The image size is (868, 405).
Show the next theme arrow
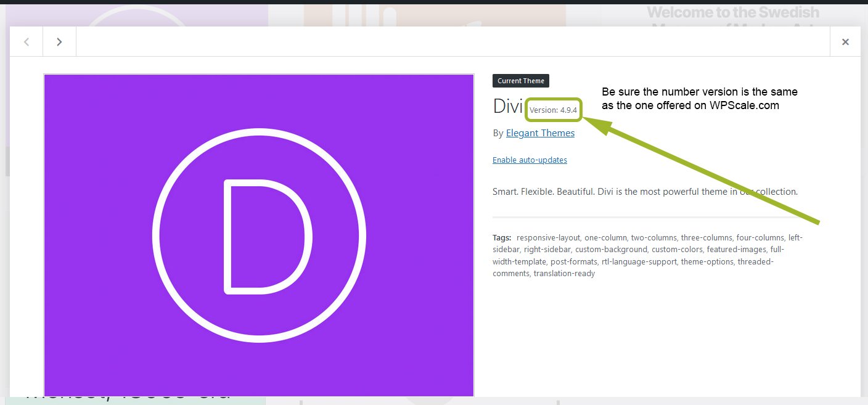(x=59, y=42)
